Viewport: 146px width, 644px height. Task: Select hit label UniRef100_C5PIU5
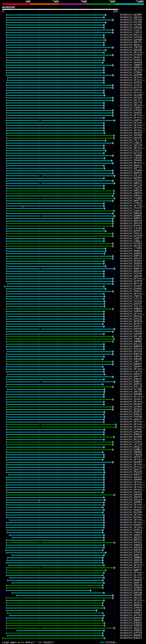point(131,48)
